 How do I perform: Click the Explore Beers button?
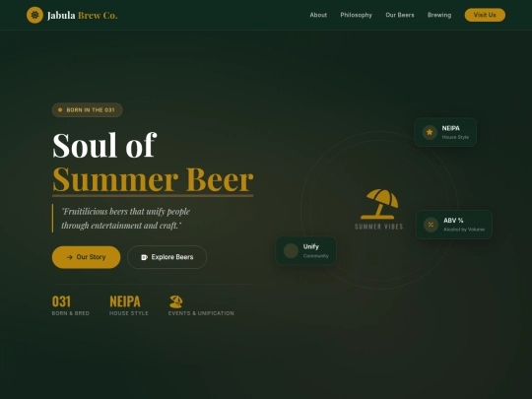click(x=166, y=257)
